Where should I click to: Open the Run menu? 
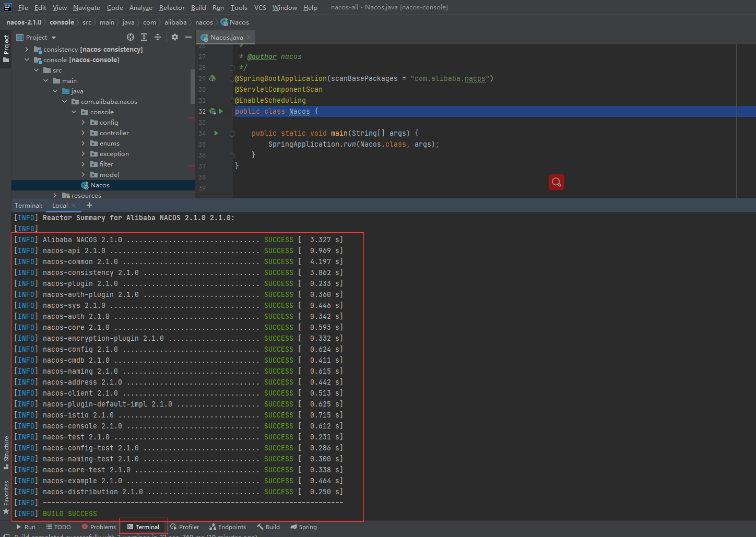pyautogui.click(x=218, y=7)
